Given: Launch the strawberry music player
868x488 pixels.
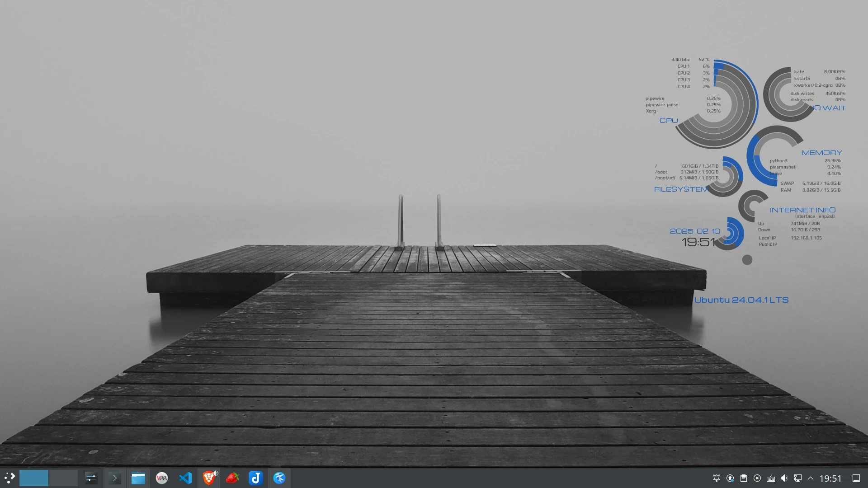Looking at the screenshot, I should tap(232, 478).
